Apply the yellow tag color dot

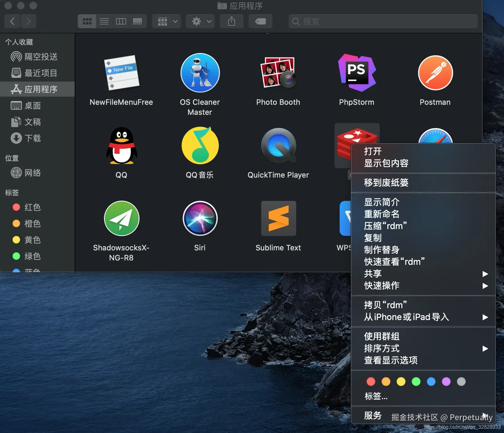401,382
